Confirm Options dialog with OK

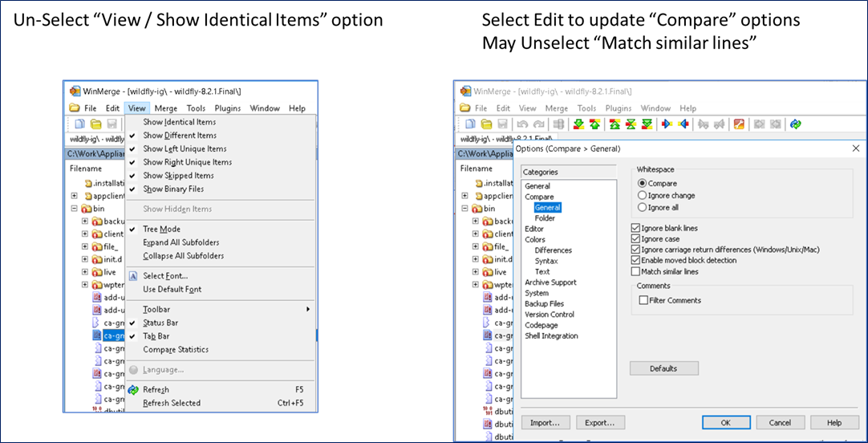[x=726, y=422]
